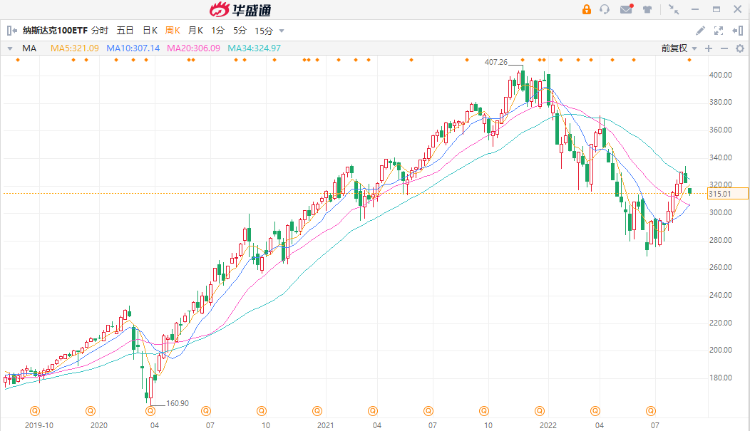Click the skin theme shirt icon
This screenshot has height=431, width=750.
click(x=646, y=9)
